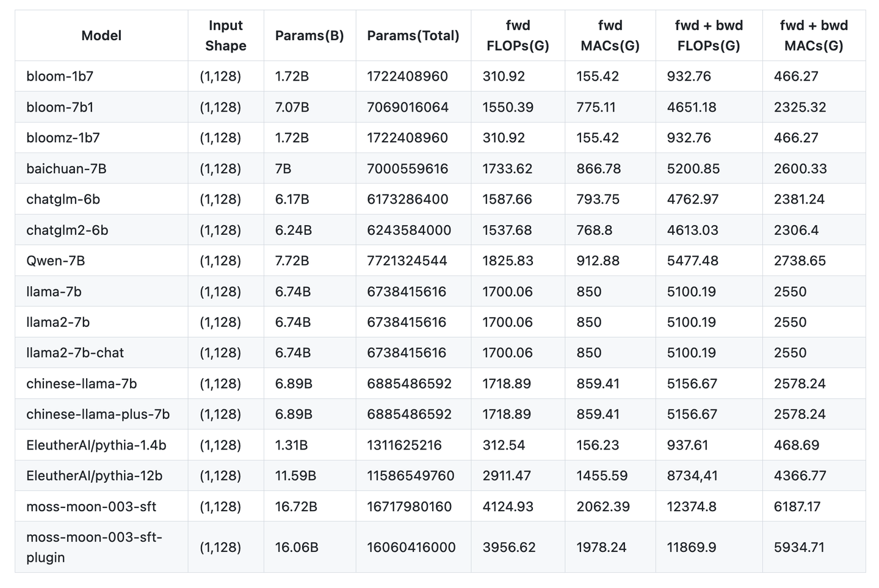Image resolution: width=879 pixels, height=588 pixels.
Task: Click the 7721324544 total params value
Action: (407, 260)
